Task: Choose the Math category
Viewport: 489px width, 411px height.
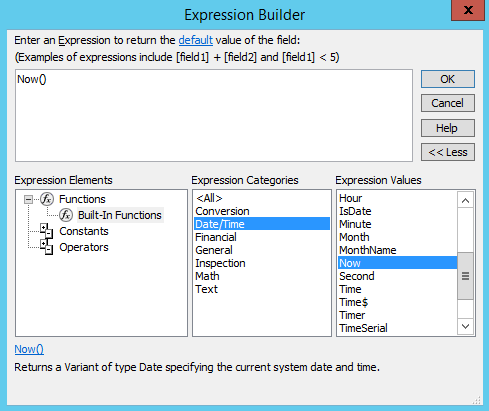Action: click(x=262, y=276)
